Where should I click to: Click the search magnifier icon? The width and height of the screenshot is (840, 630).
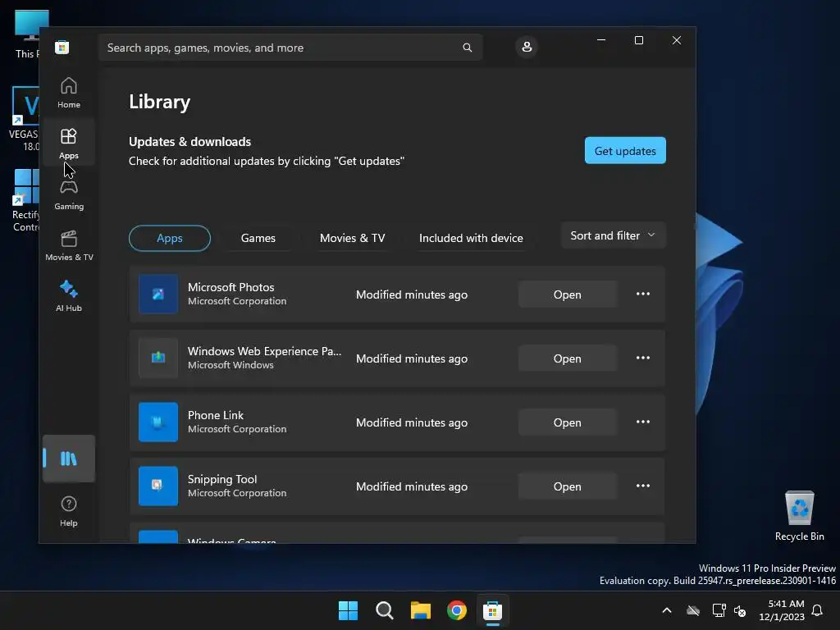tap(467, 48)
